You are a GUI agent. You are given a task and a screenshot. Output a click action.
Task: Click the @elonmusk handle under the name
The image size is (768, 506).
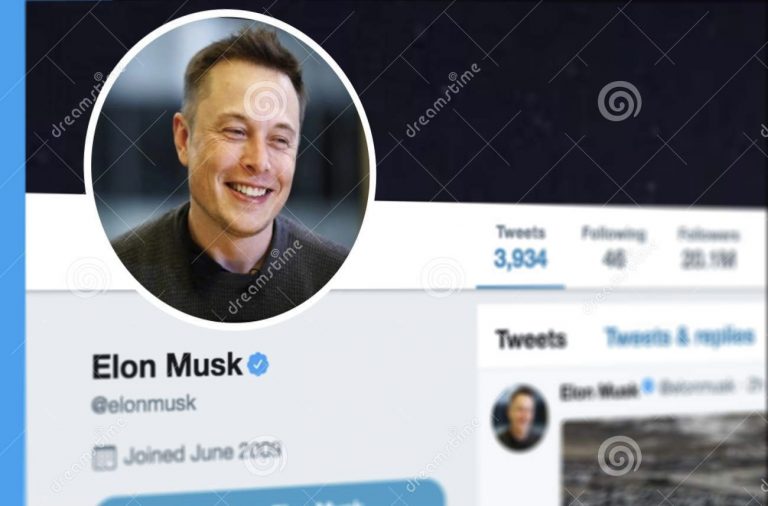click(144, 404)
